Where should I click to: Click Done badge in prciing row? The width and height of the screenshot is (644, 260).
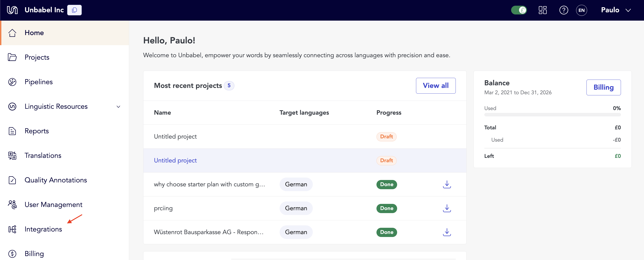[387, 208]
